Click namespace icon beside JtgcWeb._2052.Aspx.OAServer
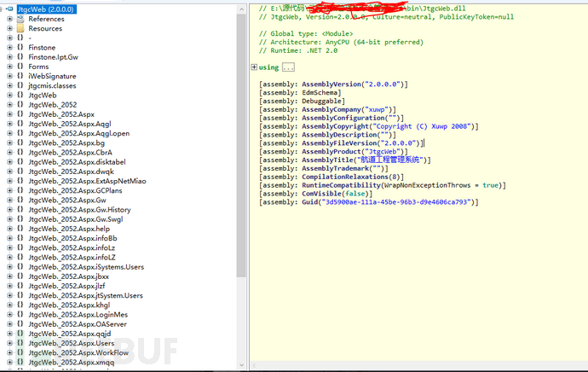 20,324
